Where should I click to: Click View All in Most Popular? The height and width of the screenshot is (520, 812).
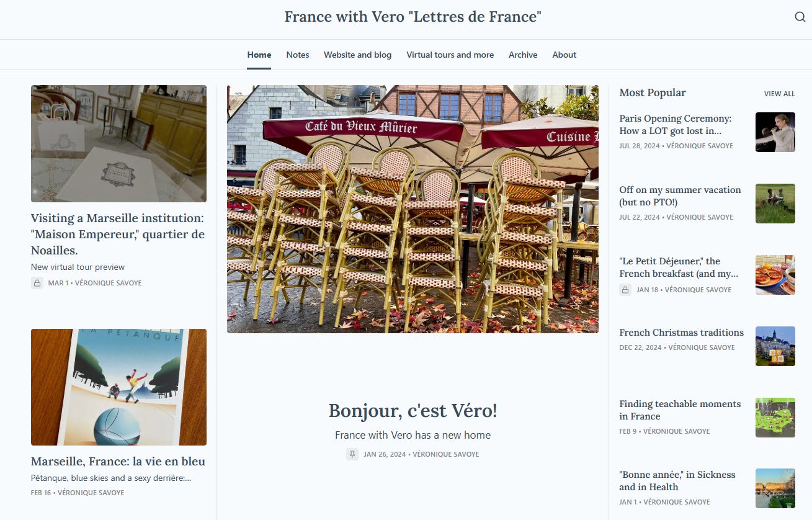[x=779, y=94]
